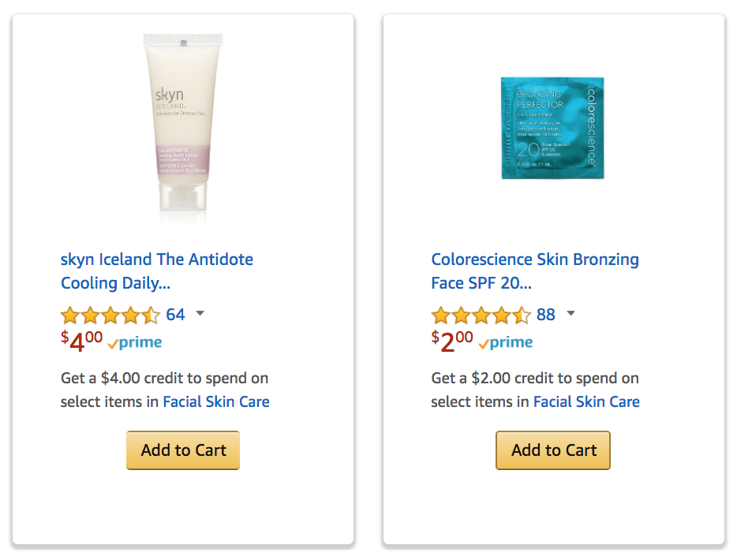Click the prime badge beside $2.00 price
737x560 pixels.
[x=506, y=342]
